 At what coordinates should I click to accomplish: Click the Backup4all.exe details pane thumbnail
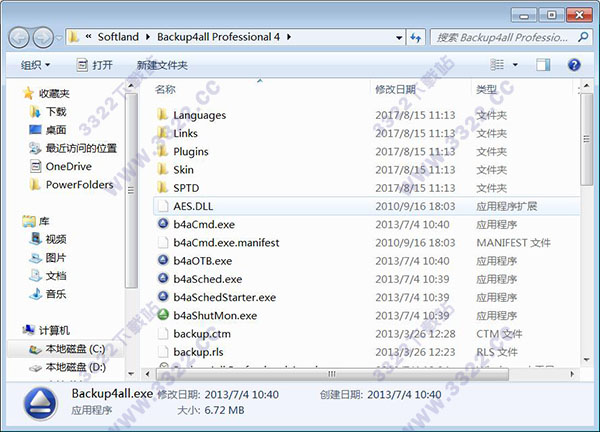pos(40,404)
